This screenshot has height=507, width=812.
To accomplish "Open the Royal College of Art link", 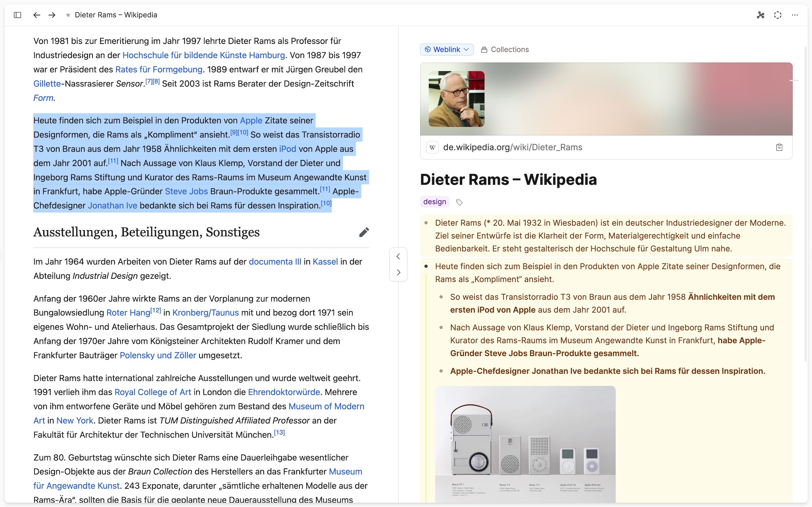I will tap(153, 392).
